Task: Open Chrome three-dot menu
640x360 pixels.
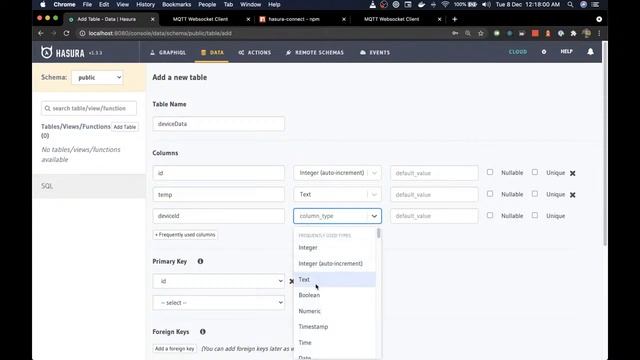Action: coord(599,33)
